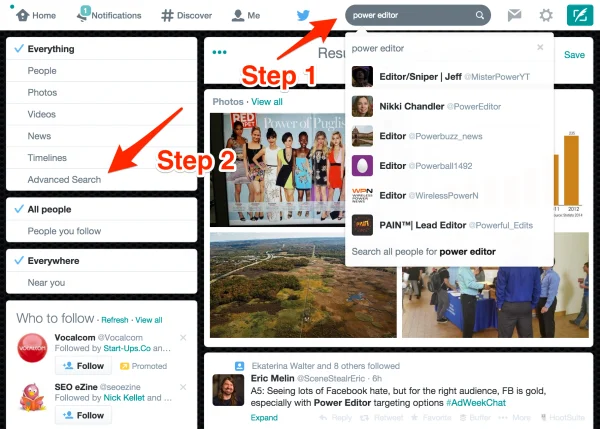Image resolution: width=600 pixels, height=429 pixels.
Task: Open More options on tweet
Action: point(515,418)
